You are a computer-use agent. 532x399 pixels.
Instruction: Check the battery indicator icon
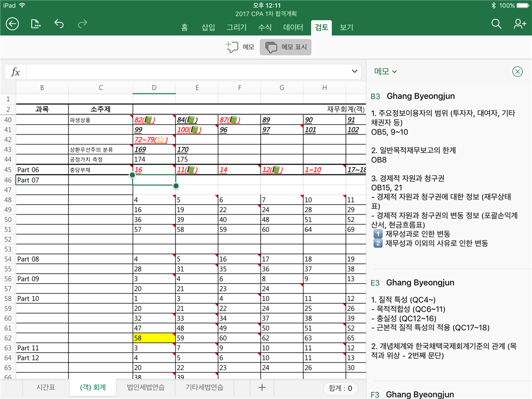523,5
